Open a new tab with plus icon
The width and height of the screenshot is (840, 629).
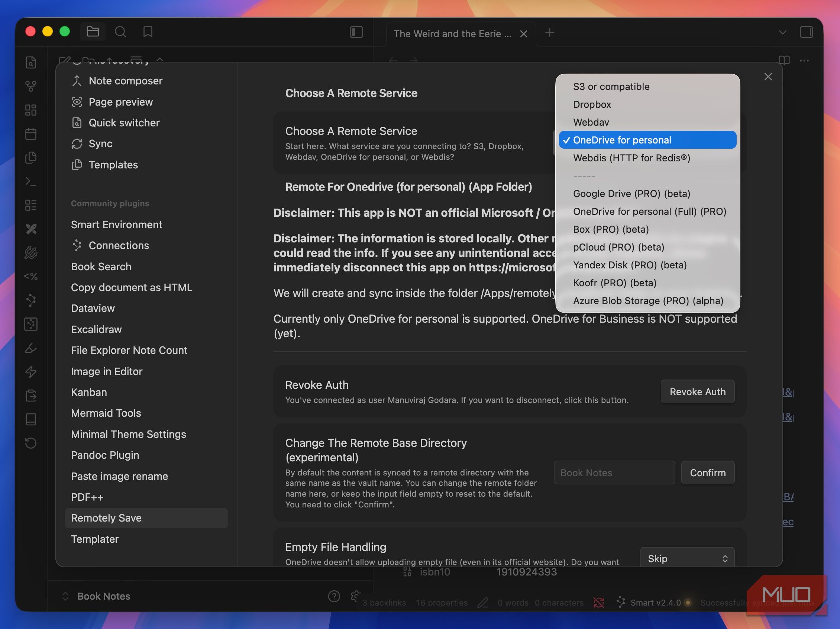[x=549, y=33]
